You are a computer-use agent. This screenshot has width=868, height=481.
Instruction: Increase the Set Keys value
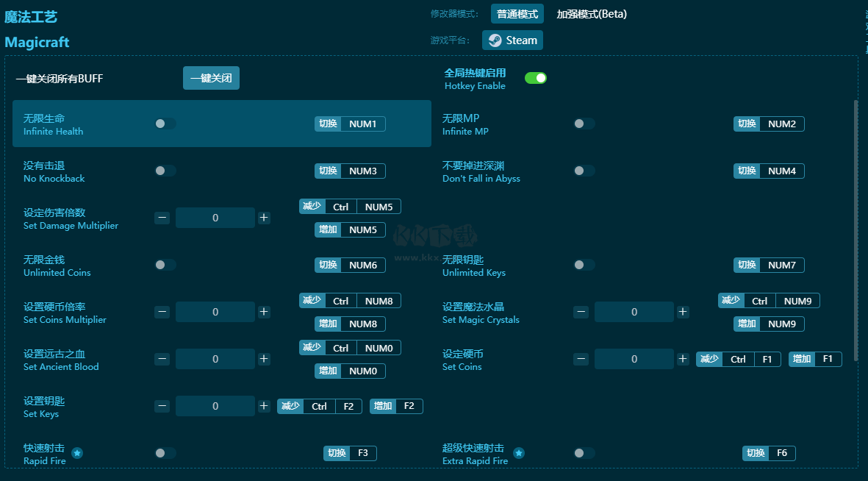point(264,406)
